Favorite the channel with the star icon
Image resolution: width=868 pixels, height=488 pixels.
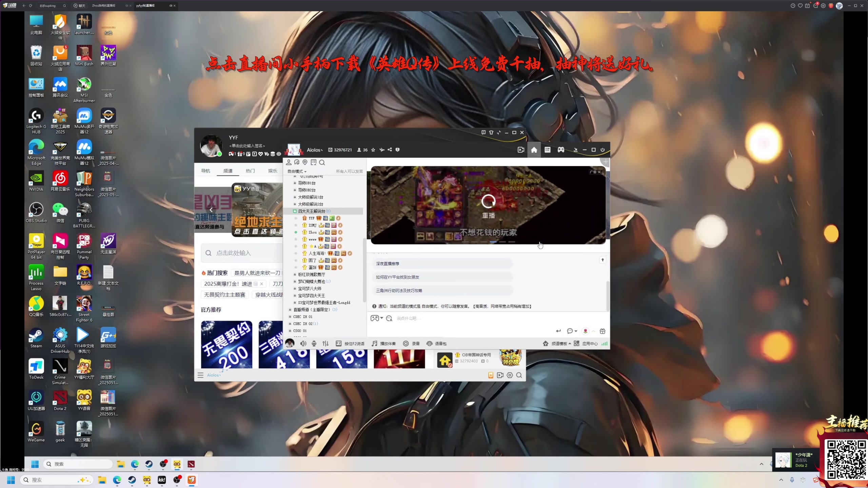coord(373,150)
